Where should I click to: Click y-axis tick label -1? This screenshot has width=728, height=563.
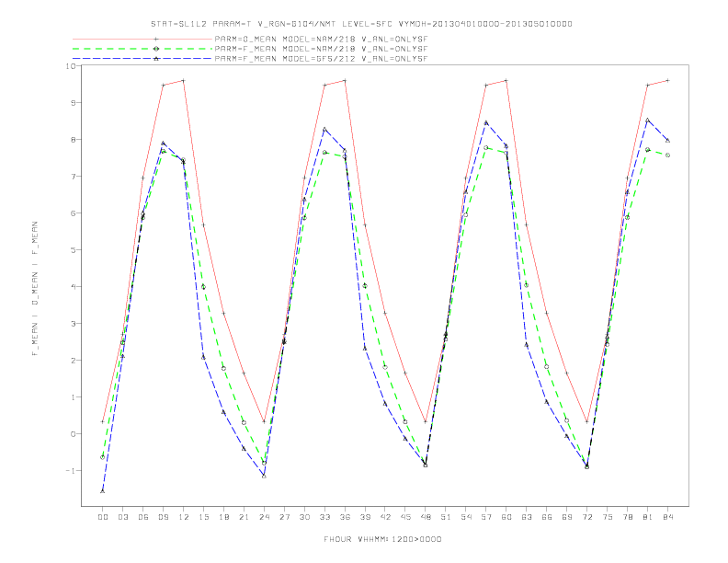(70, 471)
